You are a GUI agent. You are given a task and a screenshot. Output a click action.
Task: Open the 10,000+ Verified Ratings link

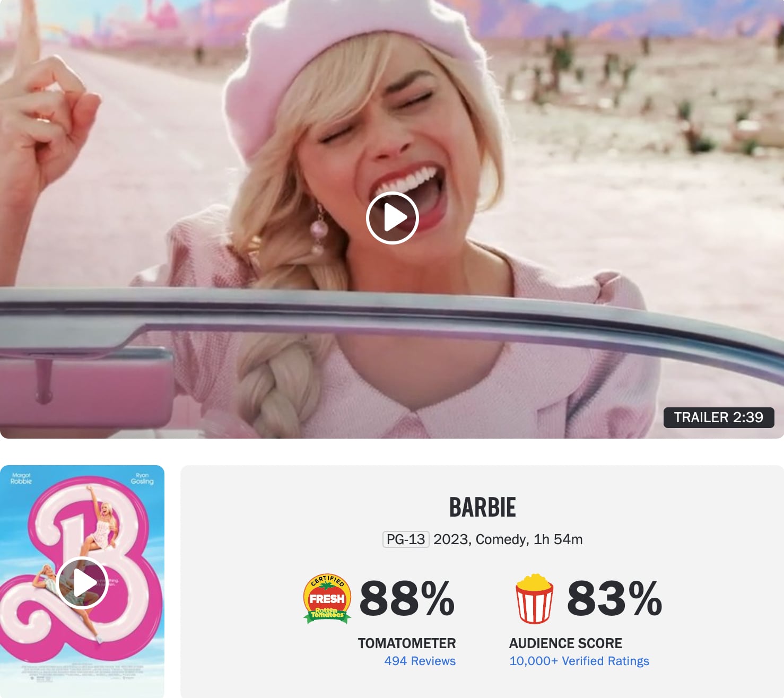[x=579, y=661]
